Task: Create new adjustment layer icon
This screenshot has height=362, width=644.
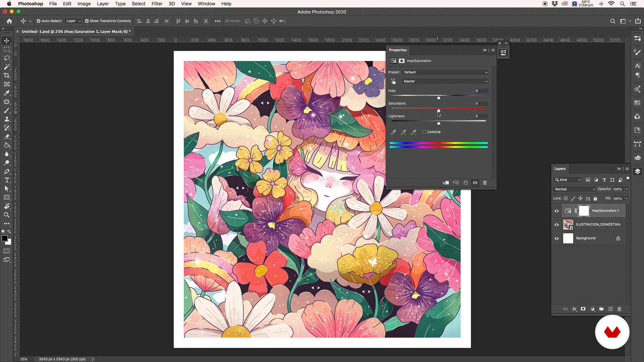Action: click(592, 309)
